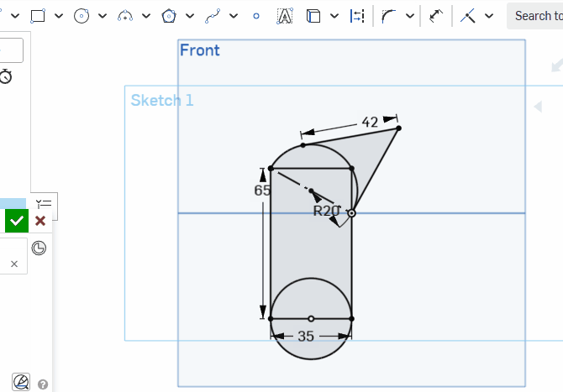Image resolution: width=563 pixels, height=392 pixels.
Task: Click the Front plane label
Action: (200, 50)
